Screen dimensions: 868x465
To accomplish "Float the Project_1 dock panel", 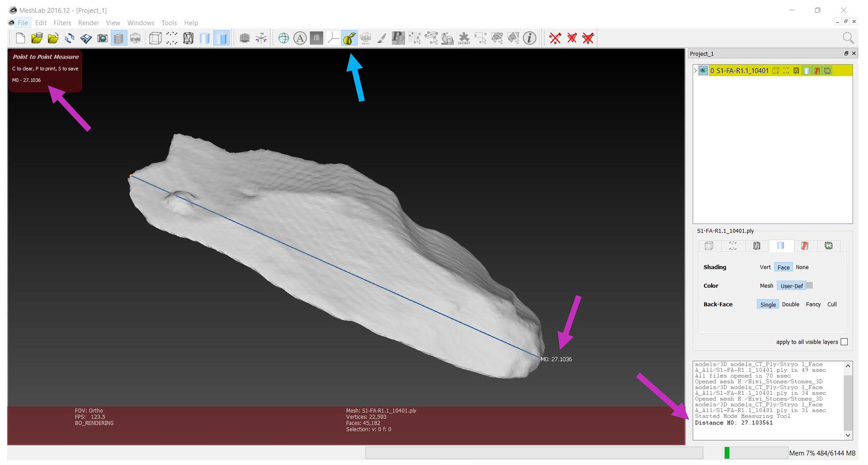I will point(846,53).
